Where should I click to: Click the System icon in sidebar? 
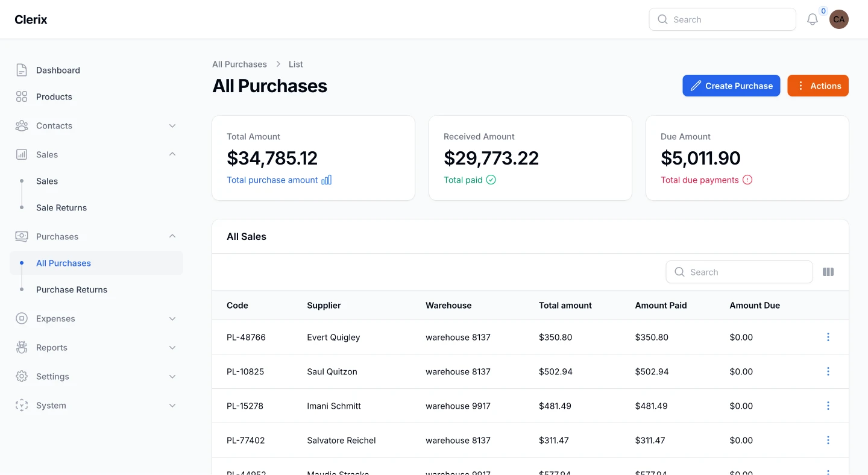click(x=22, y=405)
